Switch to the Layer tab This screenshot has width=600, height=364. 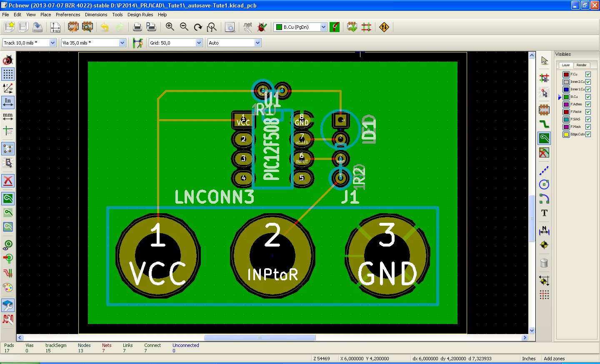coord(565,65)
